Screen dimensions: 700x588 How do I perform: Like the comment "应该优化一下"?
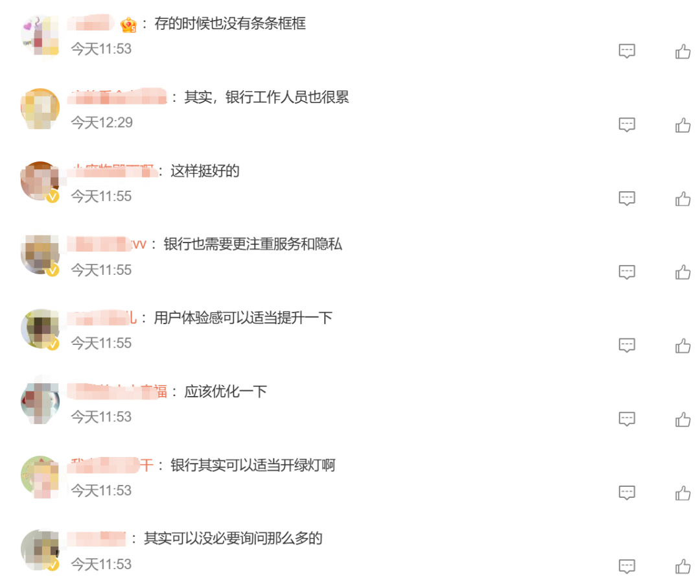pos(682,419)
